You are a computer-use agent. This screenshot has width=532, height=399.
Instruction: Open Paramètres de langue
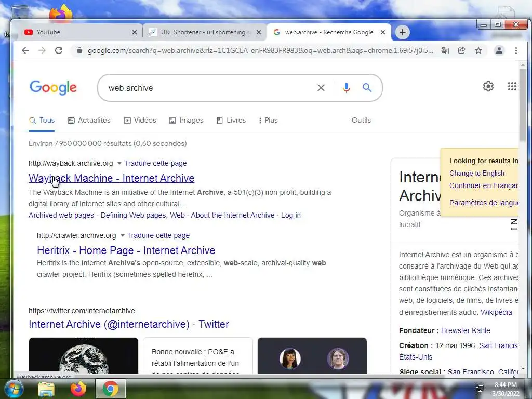point(484,203)
